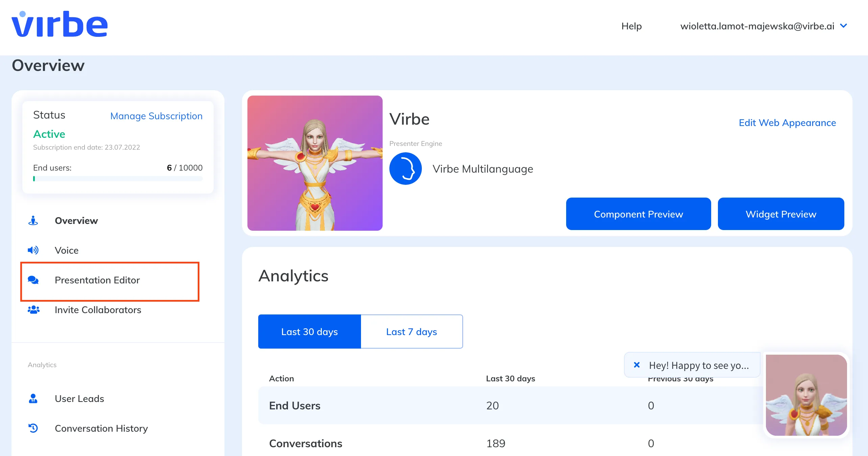Click the 'Hey! Happy to see yo...' message

pyautogui.click(x=699, y=365)
